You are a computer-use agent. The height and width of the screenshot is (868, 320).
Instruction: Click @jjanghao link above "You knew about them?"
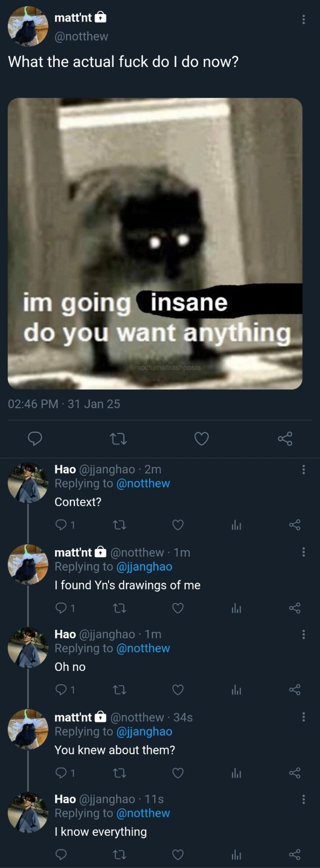coord(144,731)
